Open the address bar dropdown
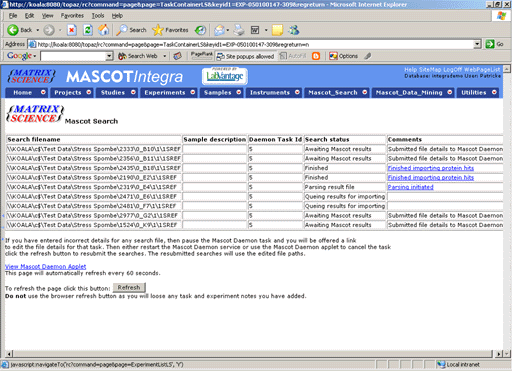Image resolution: width=512 pixels, height=371 pixels. 478,44
